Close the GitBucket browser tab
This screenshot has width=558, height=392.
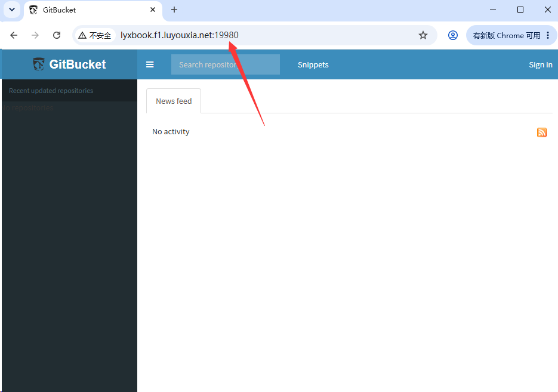point(153,10)
